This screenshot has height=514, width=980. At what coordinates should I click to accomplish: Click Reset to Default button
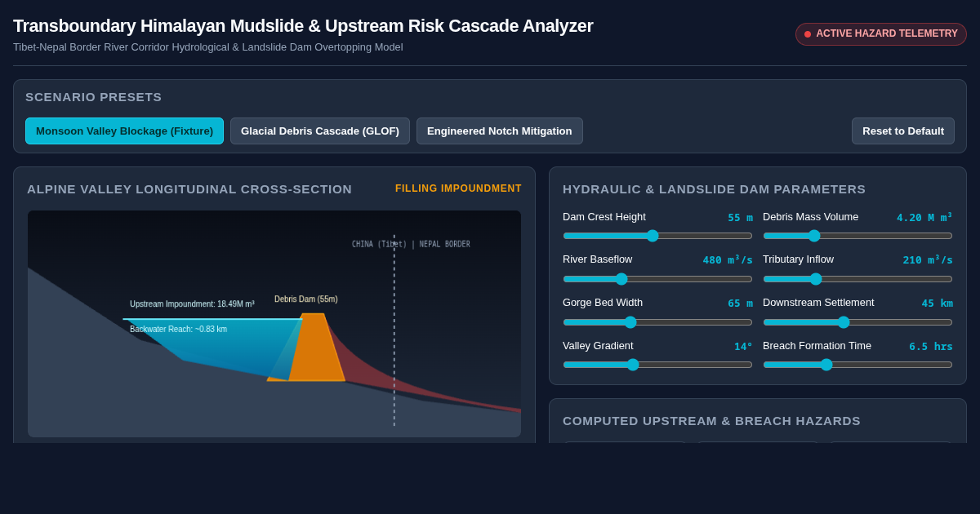click(x=903, y=131)
